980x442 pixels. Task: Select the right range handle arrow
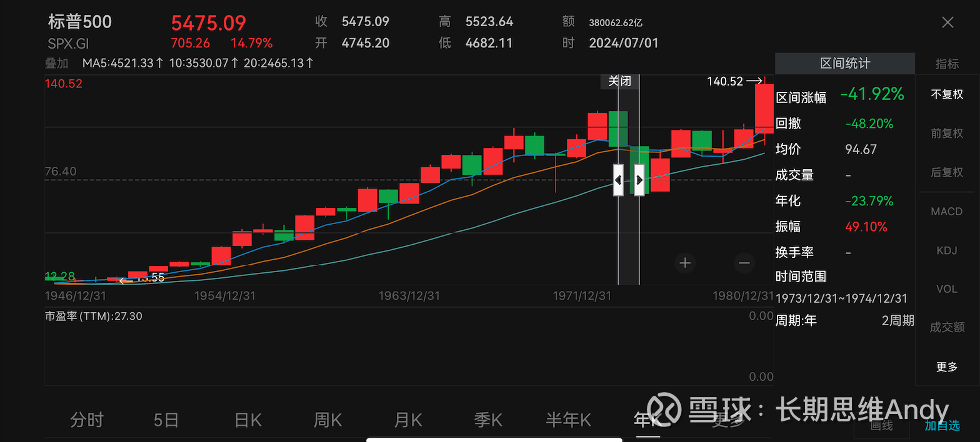pyautogui.click(x=639, y=180)
